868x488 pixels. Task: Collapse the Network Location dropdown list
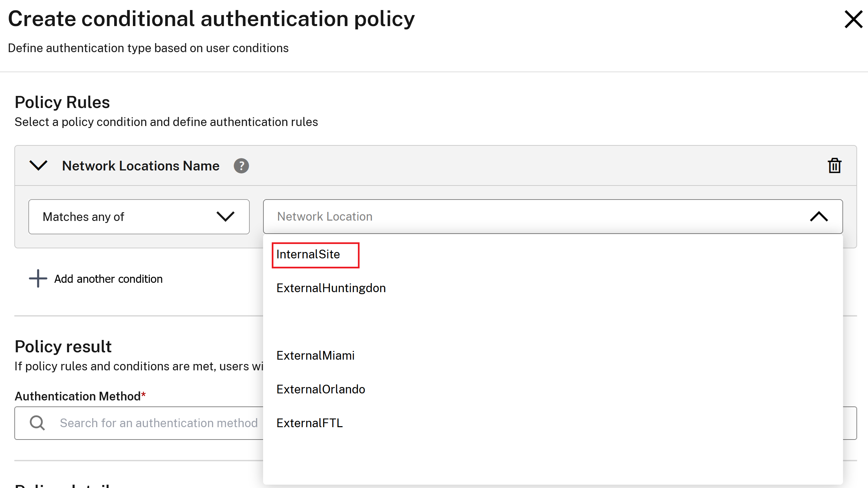tap(819, 217)
